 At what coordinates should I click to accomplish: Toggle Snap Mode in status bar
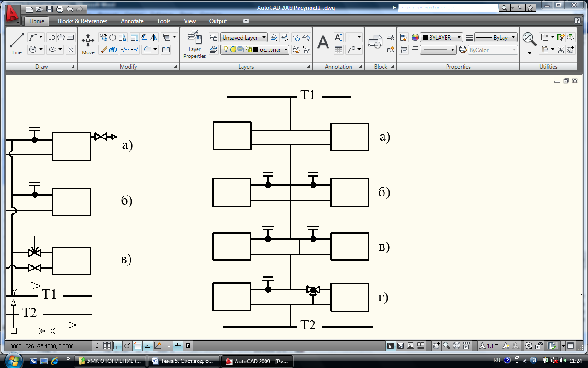point(97,345)
